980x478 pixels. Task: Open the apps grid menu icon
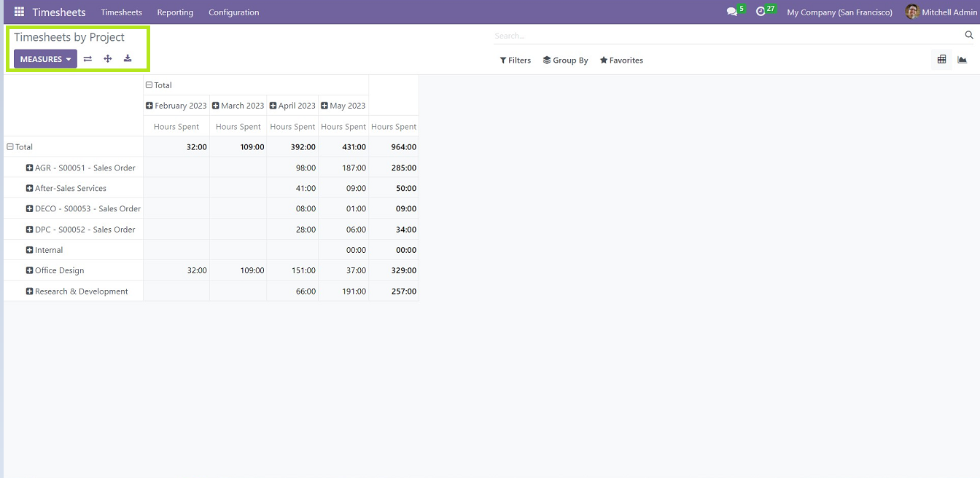coord(19,12)
